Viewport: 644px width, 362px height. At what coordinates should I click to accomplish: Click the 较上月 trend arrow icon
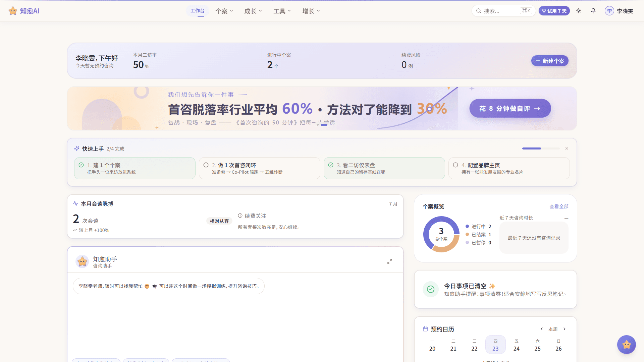pos(75,230)
